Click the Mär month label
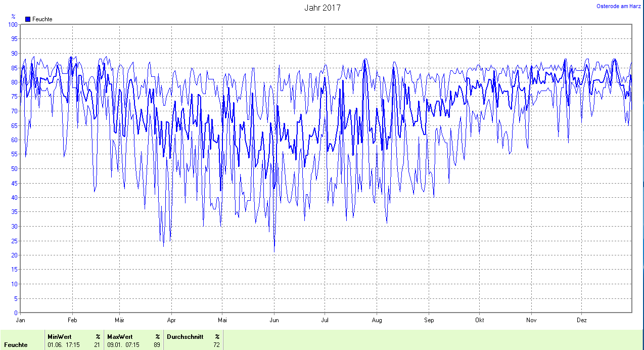This screenshot has width=644, height=350. tap(119, 320)
